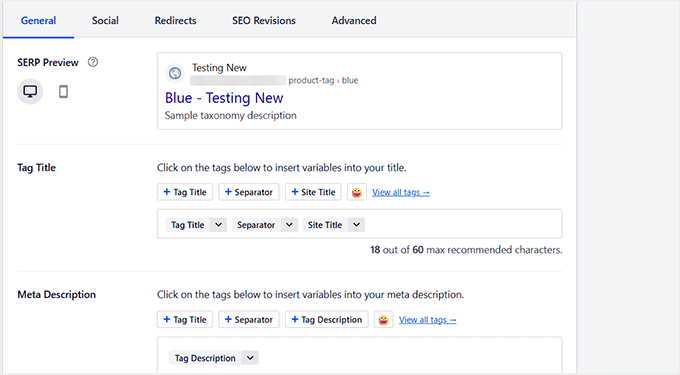This screenshot has width=680, height=375.
Task: Switch to the Social tab
Action: [x=105, y=20]
